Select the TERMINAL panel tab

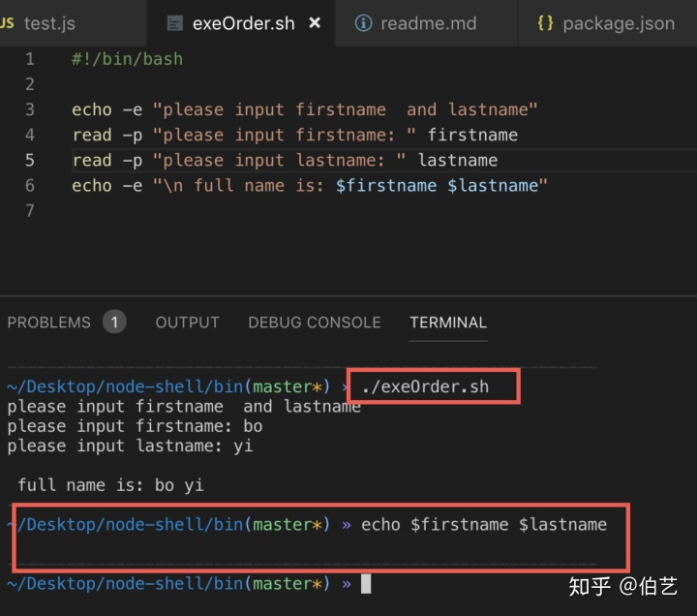click(448, 323)
